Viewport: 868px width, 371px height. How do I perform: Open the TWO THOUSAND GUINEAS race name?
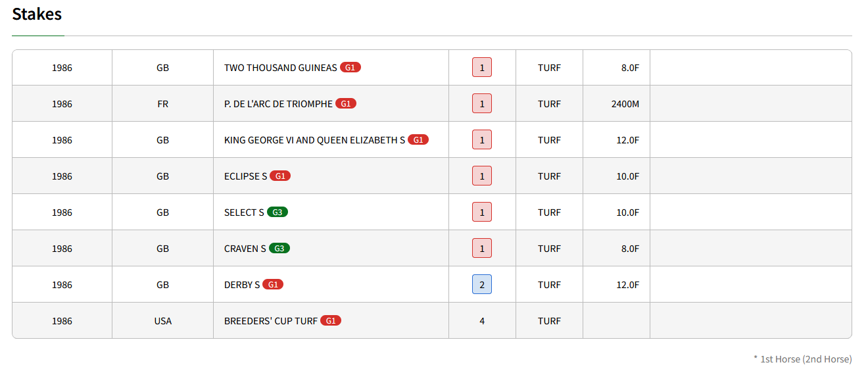281,68
